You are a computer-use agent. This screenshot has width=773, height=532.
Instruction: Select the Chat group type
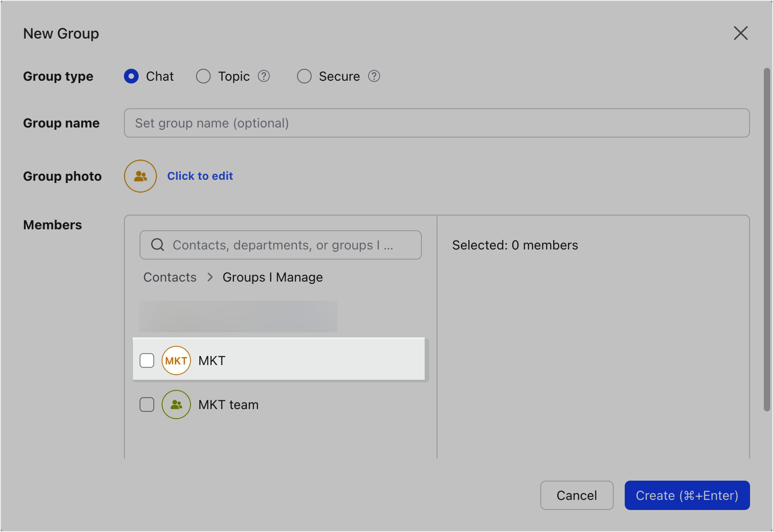click(131, 76)
